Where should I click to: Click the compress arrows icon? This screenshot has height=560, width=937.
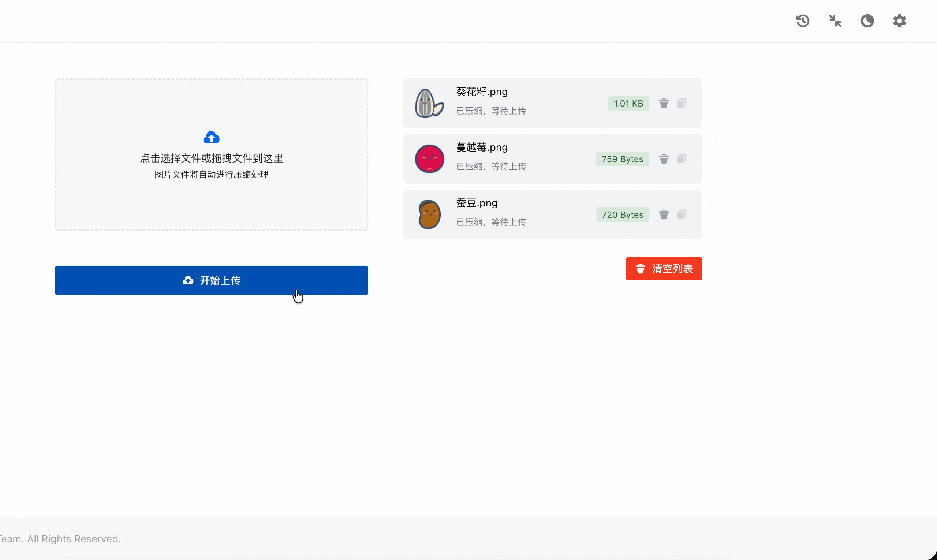pos(835,21)
